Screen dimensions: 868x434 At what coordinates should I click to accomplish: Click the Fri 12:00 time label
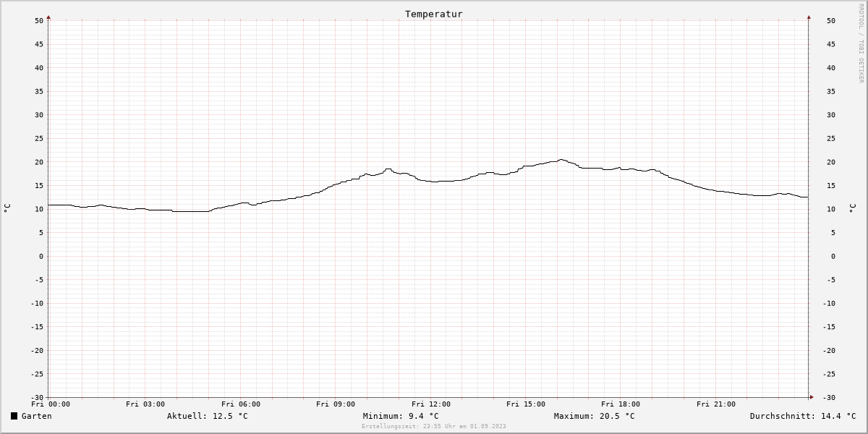click(431, 404)
